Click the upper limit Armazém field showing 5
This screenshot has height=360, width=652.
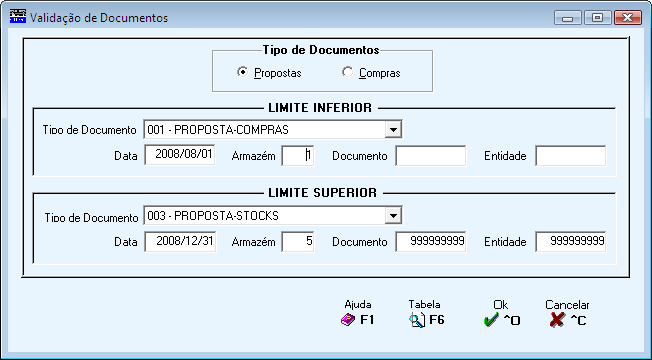[298, 242]
